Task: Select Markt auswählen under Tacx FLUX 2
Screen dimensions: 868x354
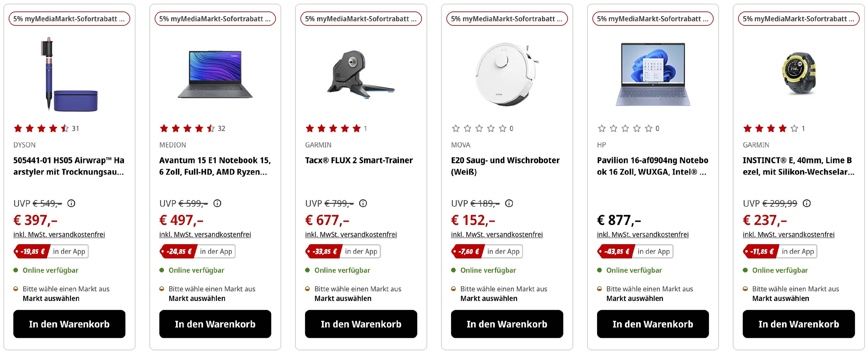Action: tap(343, 298)
